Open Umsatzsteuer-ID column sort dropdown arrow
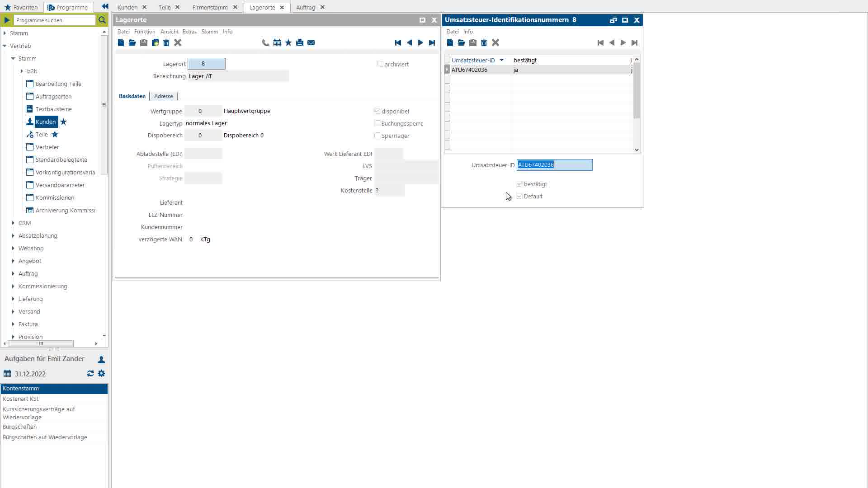Viewport: 868px width, 488px height. click(x=501, y=60)
